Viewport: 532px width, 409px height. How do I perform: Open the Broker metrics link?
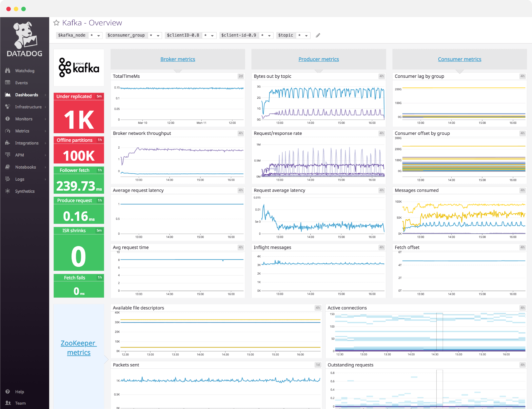point(178,59)
